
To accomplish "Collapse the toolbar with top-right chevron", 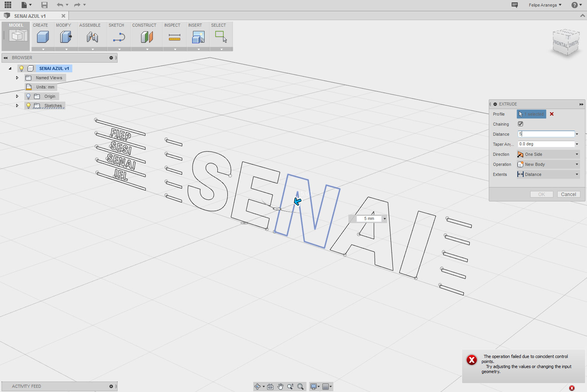I will pos(582,16).
